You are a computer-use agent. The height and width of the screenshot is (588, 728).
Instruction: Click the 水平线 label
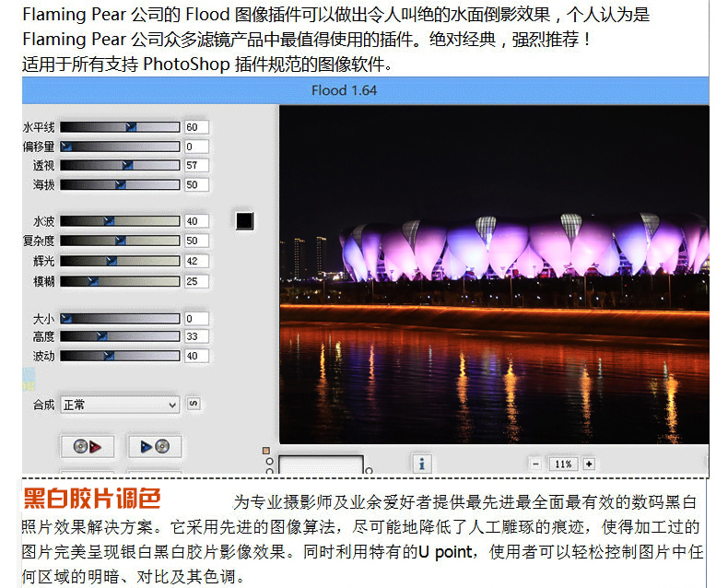39,127
